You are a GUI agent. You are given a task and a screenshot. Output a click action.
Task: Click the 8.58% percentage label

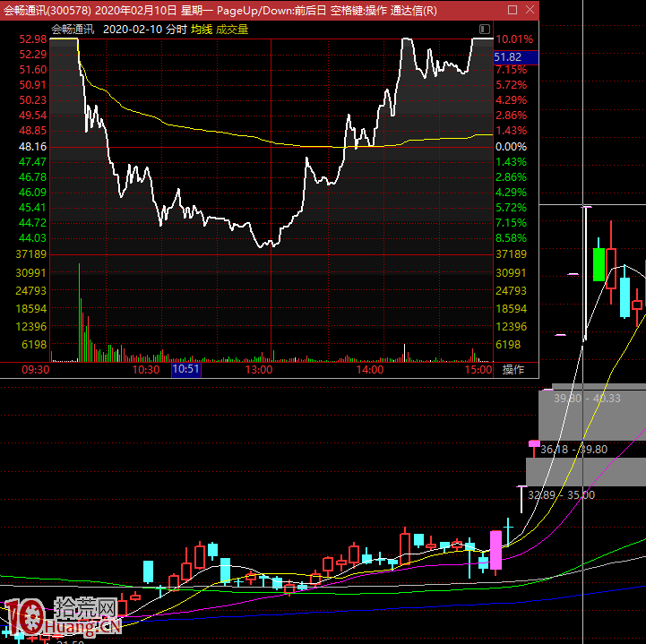(x=512, y=238)
